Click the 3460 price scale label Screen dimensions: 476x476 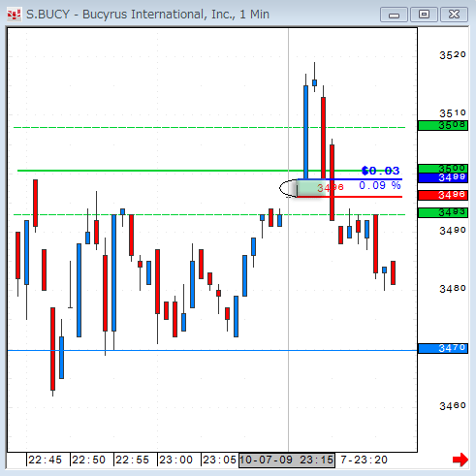453,406
